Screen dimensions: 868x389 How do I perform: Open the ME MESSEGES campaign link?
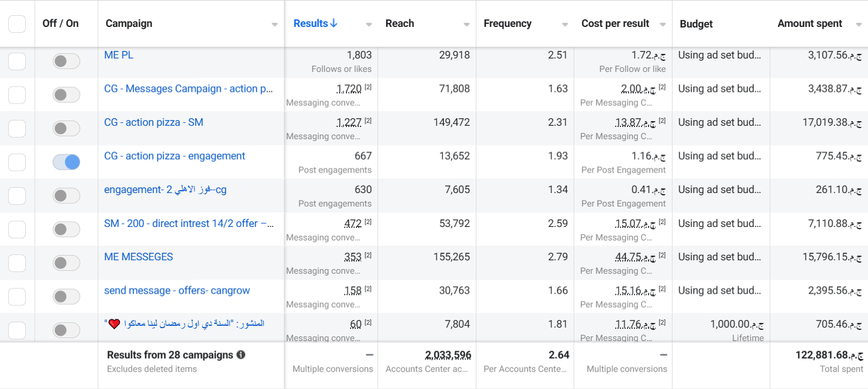[x=139, y=257]
